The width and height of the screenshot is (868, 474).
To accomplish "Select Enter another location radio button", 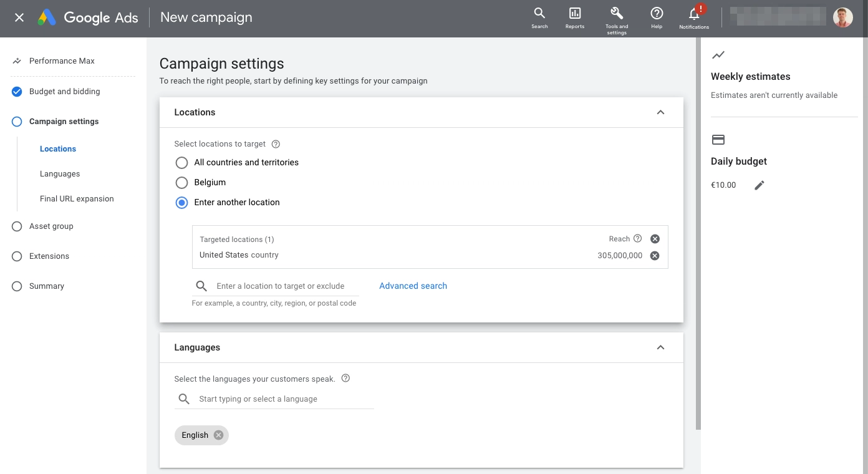I will [x=181, y=203].
